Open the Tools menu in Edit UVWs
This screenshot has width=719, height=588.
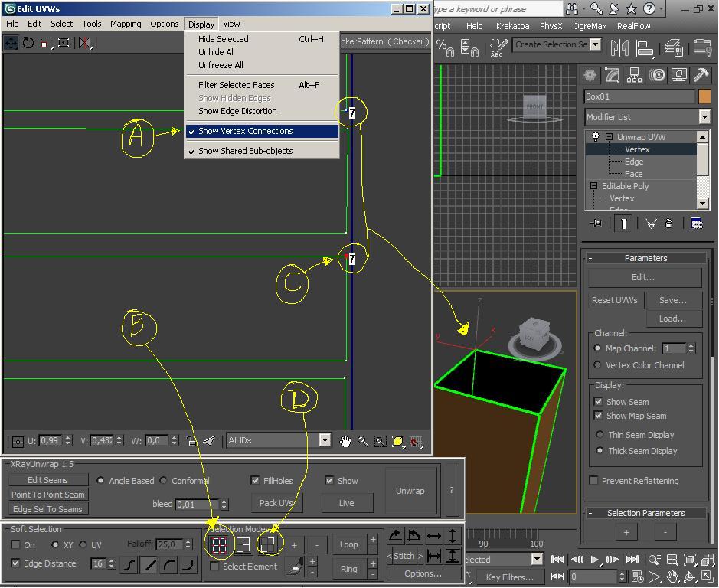pyautogui.click(x=92, y=24)
